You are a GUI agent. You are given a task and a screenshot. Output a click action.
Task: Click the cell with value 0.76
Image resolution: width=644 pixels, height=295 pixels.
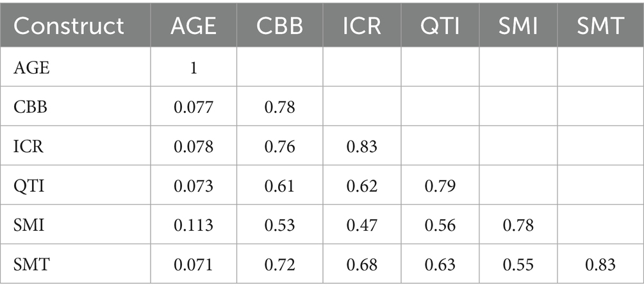pyautogui.click(x=279, y=147)
